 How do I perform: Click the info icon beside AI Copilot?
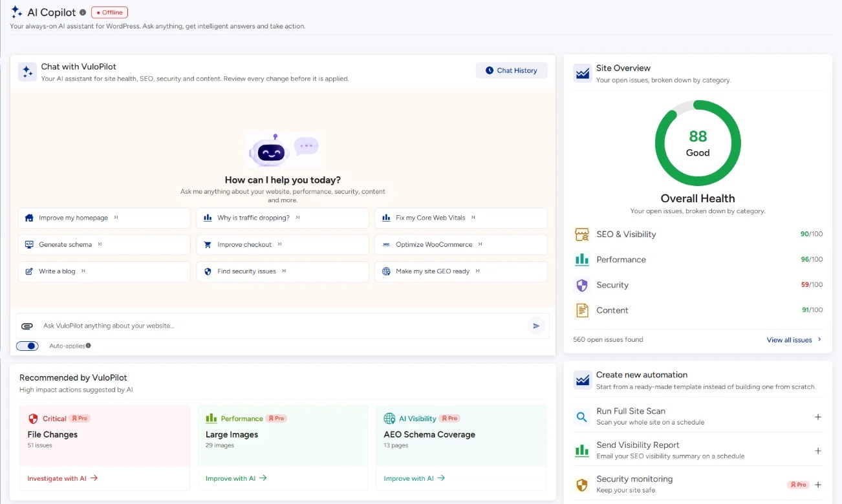click(83, 12)
